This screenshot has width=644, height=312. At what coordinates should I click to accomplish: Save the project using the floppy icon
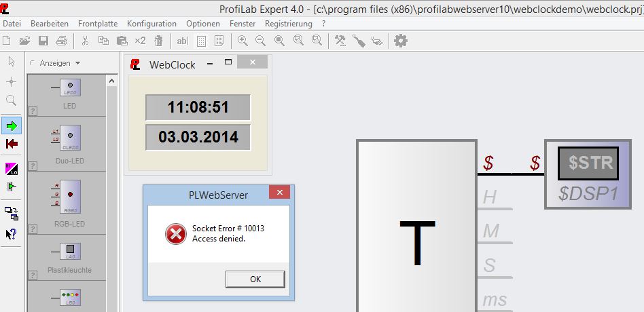click(x=43, y=41)
